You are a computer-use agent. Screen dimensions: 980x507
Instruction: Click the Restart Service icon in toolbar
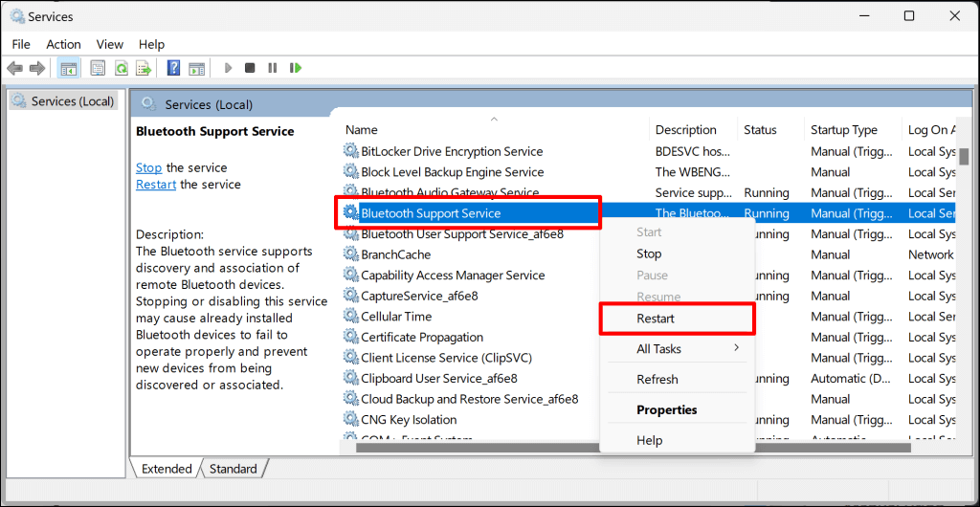[x=296, y=68]
